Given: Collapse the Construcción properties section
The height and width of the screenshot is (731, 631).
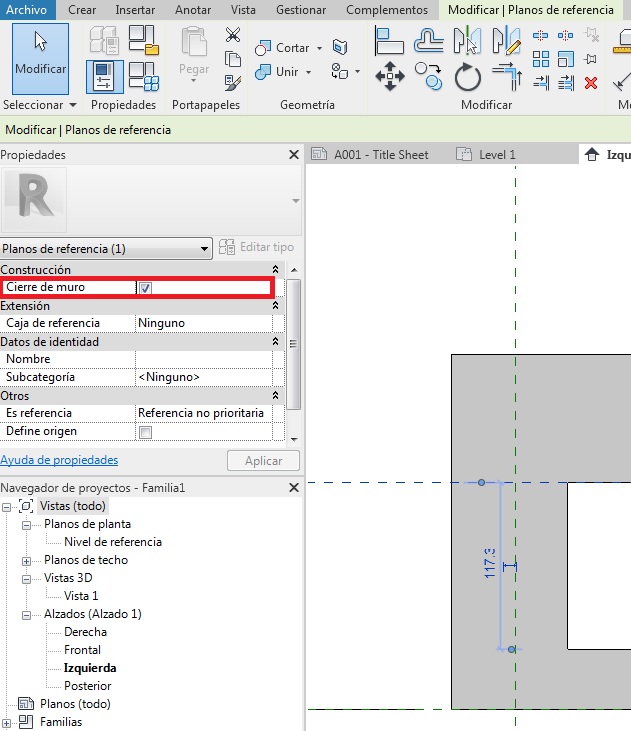Looking at the screenshot, I should tap(275, 270).
